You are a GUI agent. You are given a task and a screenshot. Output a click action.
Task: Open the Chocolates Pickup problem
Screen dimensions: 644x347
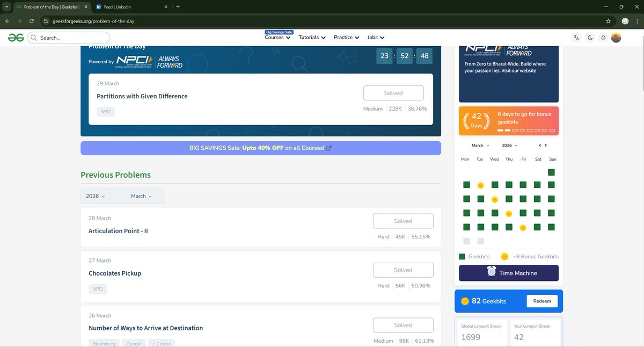pyautogui.click(x=115, y=273)
